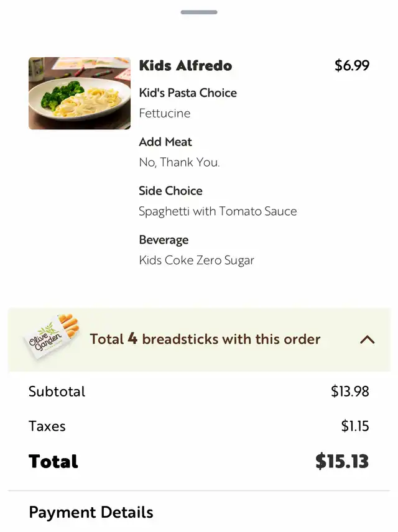This screenshot has height=532, width=398.
Task: Select the Add Meat option heading
Action: [x=165, y=142]
